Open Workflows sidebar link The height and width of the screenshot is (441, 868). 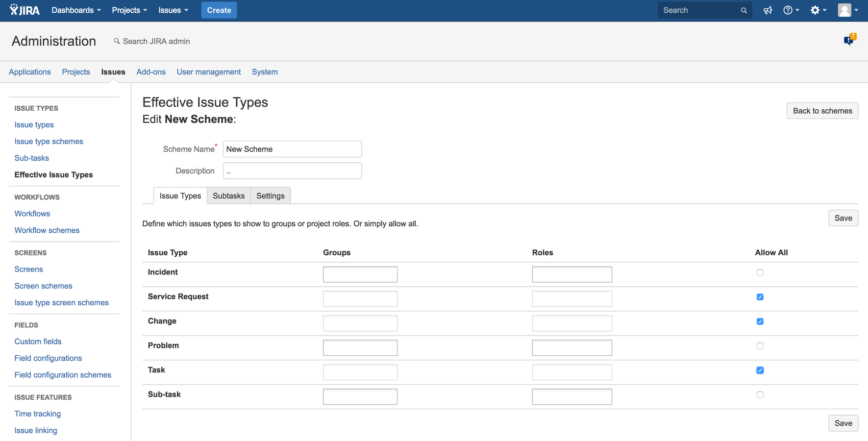pyautogui.click(x=32, y=214)
